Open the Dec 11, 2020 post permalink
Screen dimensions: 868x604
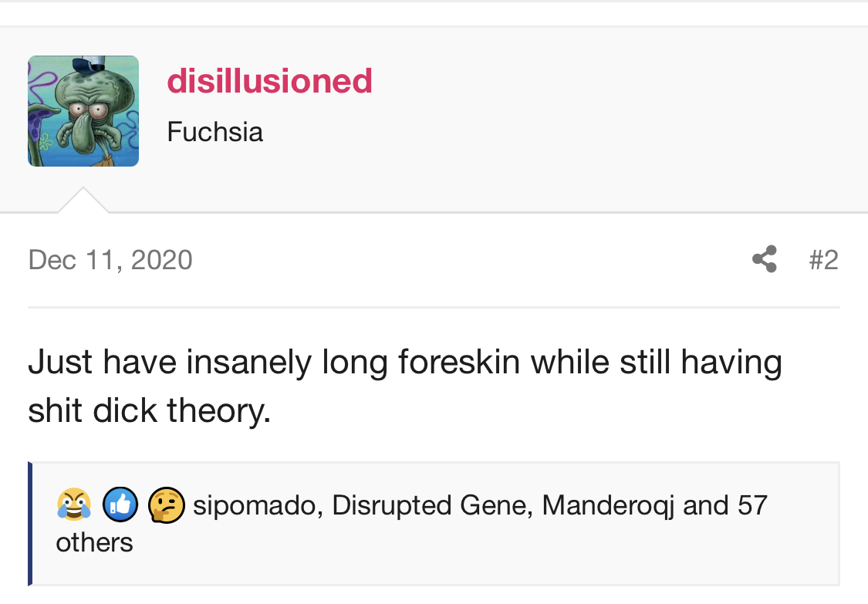coord(110,259)
